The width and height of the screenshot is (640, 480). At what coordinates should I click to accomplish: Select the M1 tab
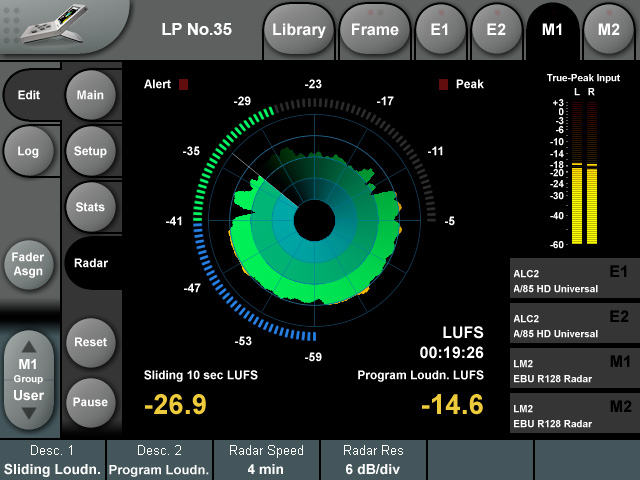[x=553, y=29]
